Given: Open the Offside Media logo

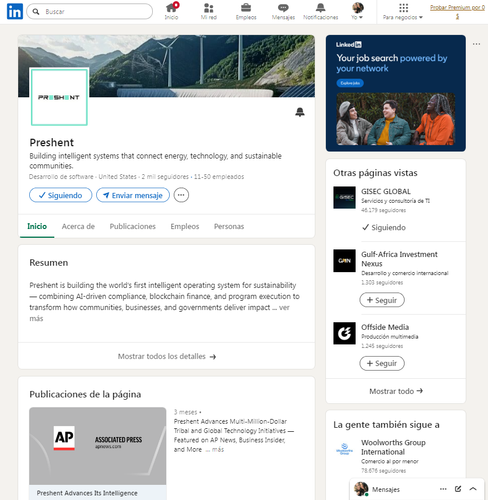Looking at the screenshot, I should (344, 333).
